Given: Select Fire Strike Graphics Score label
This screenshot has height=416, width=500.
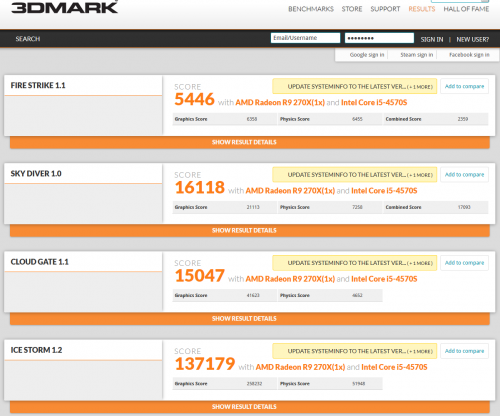Looking at the screenshot, I should (x=191, y=119).
